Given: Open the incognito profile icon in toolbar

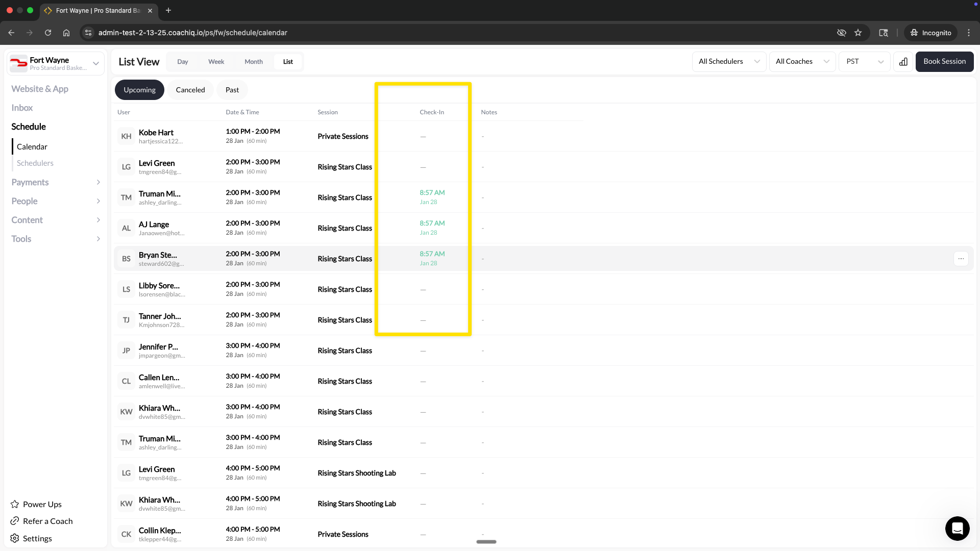Looking at the screenshot, I should (x=914, y=33).
